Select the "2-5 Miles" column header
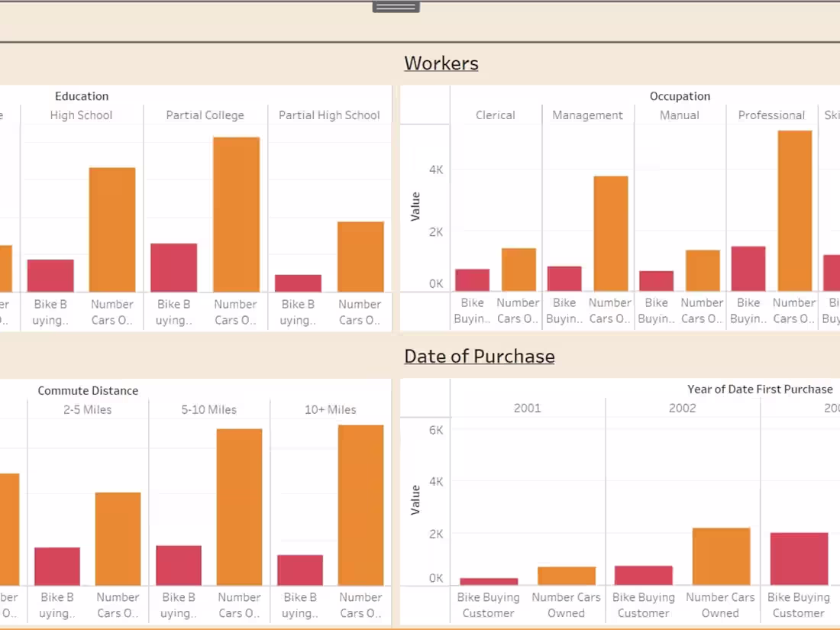The width and height of the screenshot is (840, 630). 87,409
